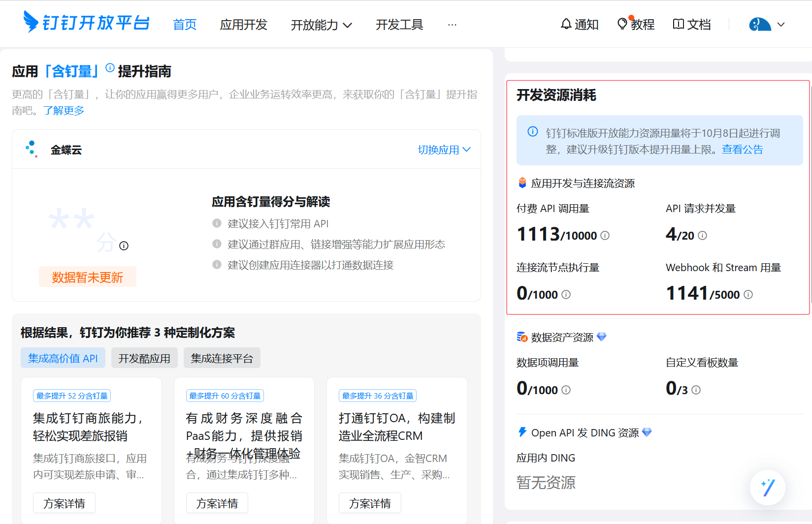Open 方案详情 for 有成财务深度融合
Image resolution: width=812 pixels, height=524 pixels.
click(217, 503)
